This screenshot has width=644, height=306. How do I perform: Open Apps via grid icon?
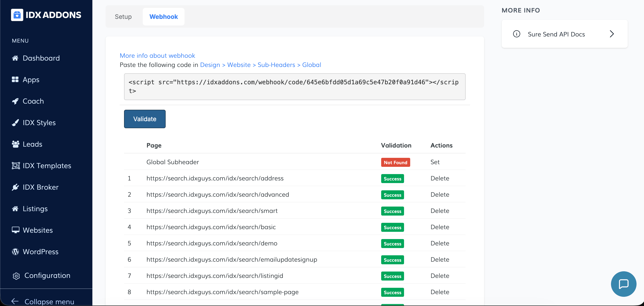tap(15, 80)
